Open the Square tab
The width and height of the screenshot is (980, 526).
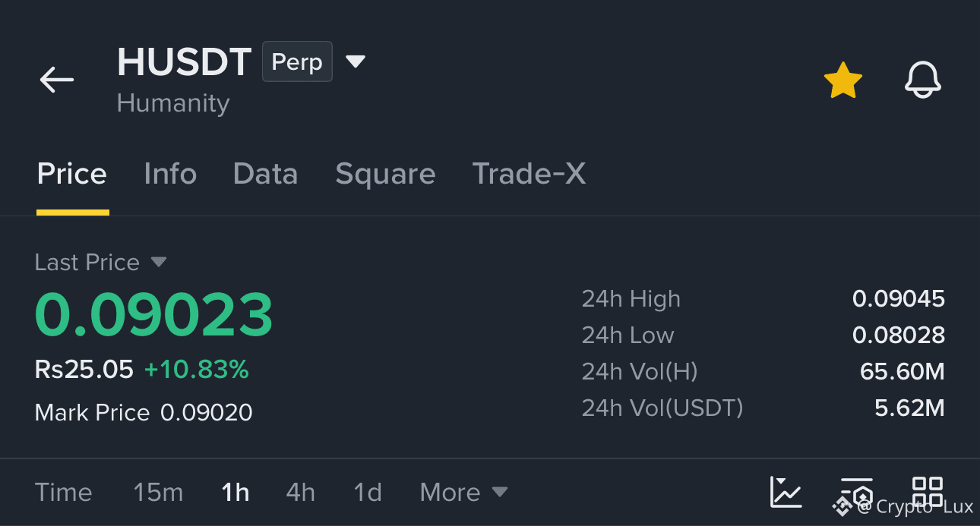click(x=385, y=174)
